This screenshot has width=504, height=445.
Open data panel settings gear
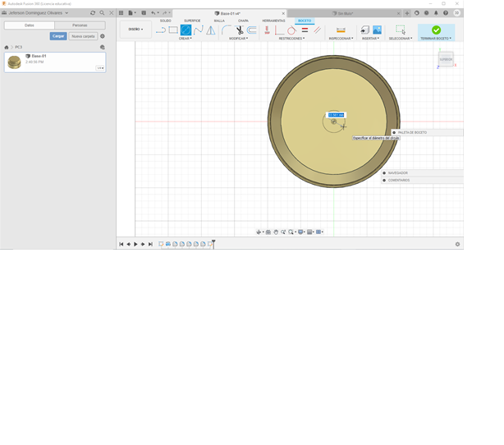pyautogui.click(x=103, y=36)
